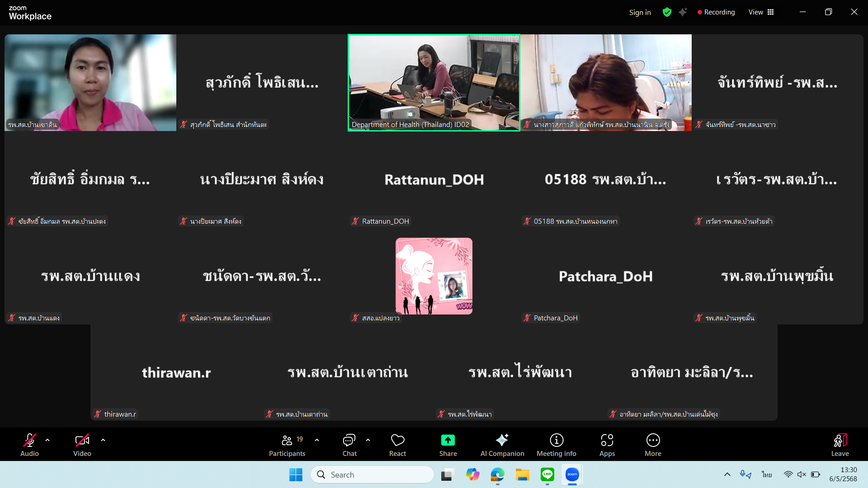Expand video options arrow next to Video

[103, 440]
